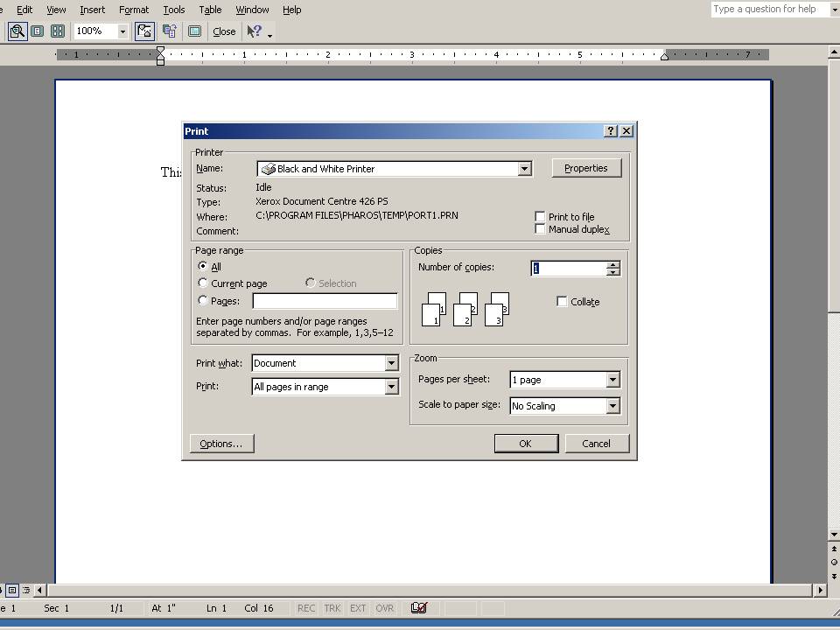Click the Pages range text field
840x630 pixels.
325,301
